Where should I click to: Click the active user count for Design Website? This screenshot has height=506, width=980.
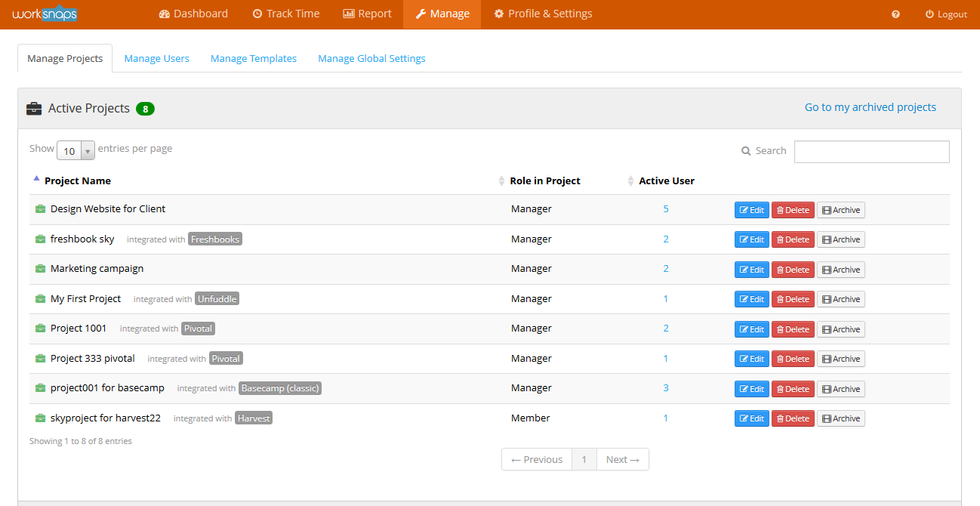coord(665,208)
